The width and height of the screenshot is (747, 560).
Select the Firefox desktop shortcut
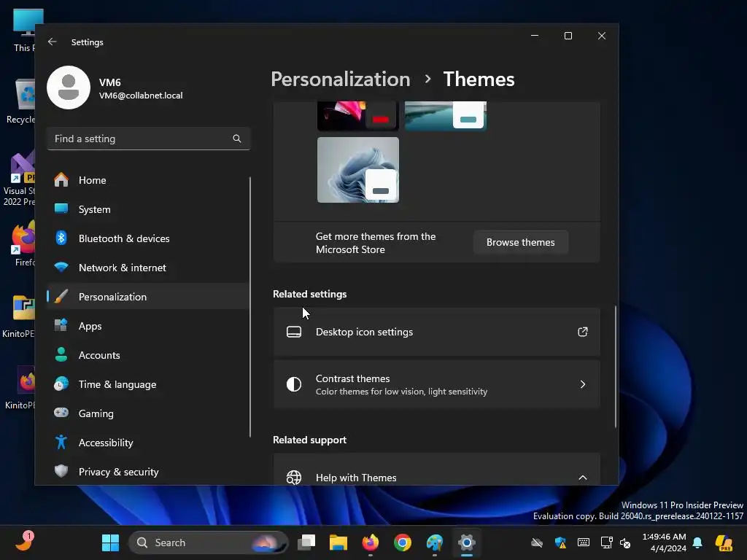[x=23, y=243]
